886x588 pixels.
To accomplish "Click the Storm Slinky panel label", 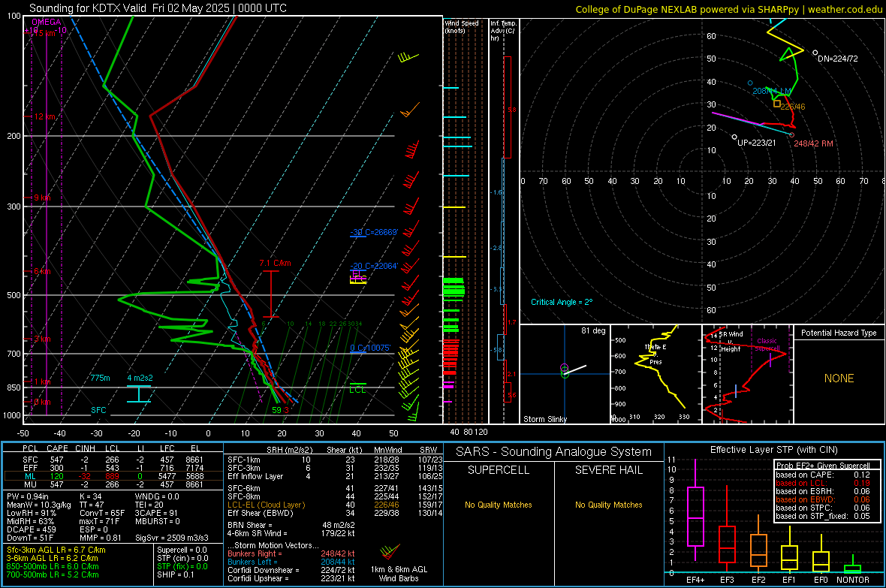I will tap(544, 419).
